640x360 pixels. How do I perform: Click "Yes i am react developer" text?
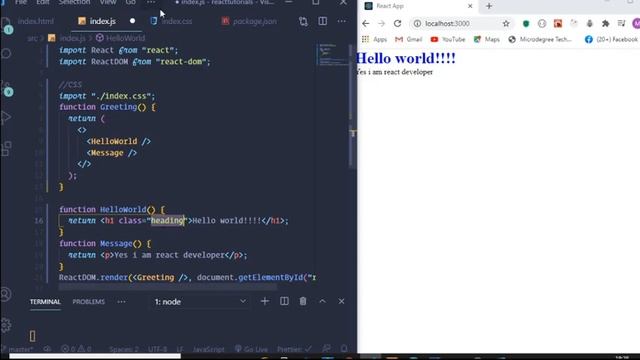point(394,72)
